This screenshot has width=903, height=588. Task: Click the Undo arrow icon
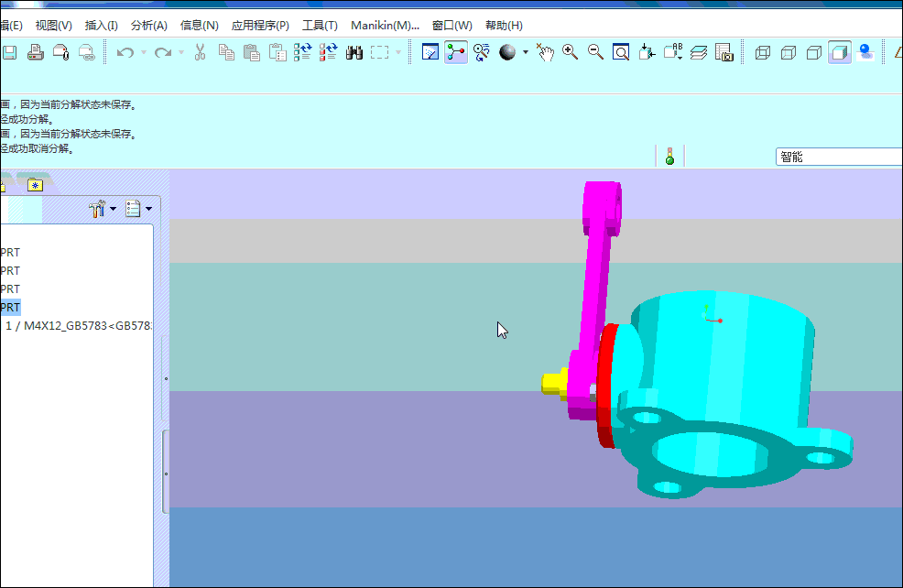[125, 53]
